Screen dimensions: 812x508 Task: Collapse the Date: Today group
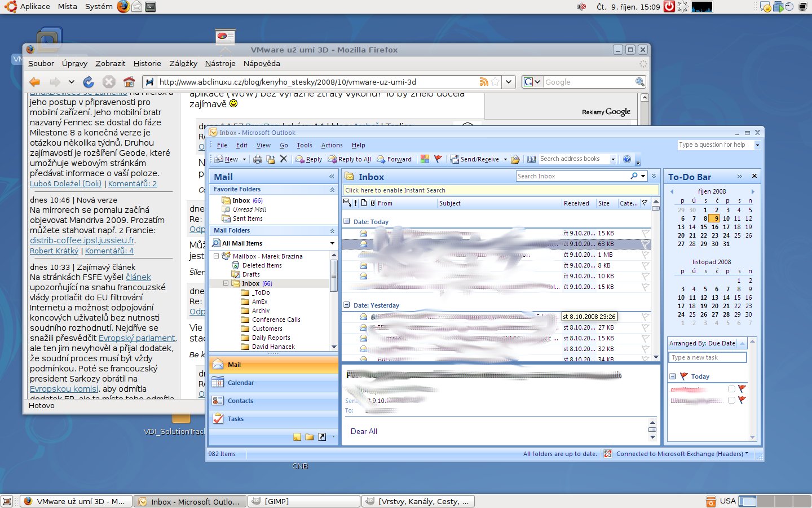coord(347,221)
